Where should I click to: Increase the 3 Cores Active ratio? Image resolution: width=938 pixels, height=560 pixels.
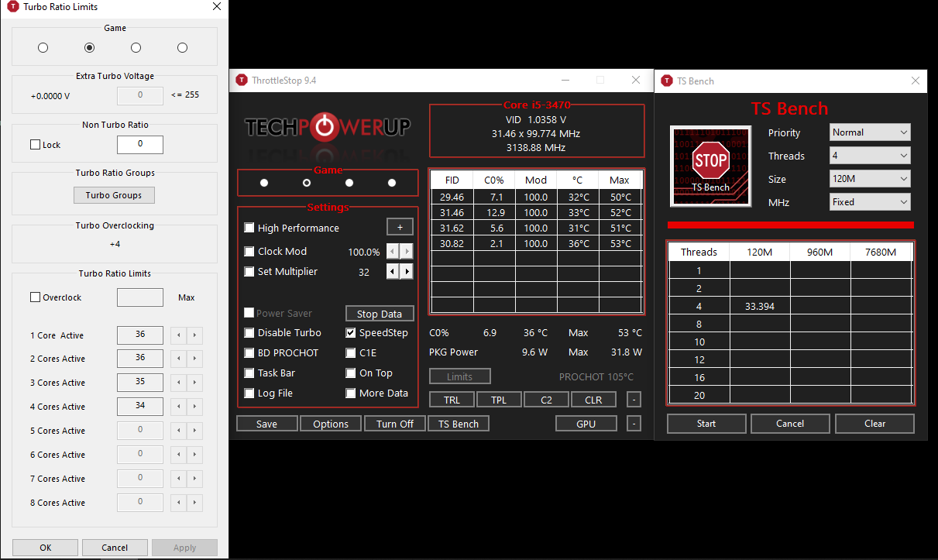195,383
